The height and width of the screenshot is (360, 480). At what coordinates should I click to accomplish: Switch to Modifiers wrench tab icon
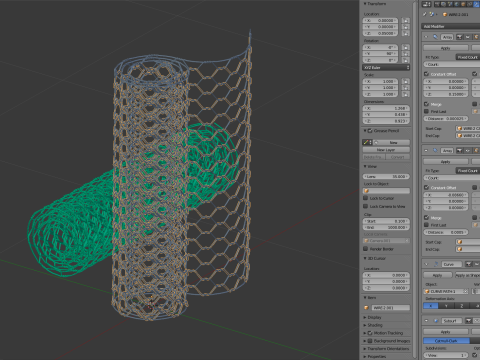point(476,4)
